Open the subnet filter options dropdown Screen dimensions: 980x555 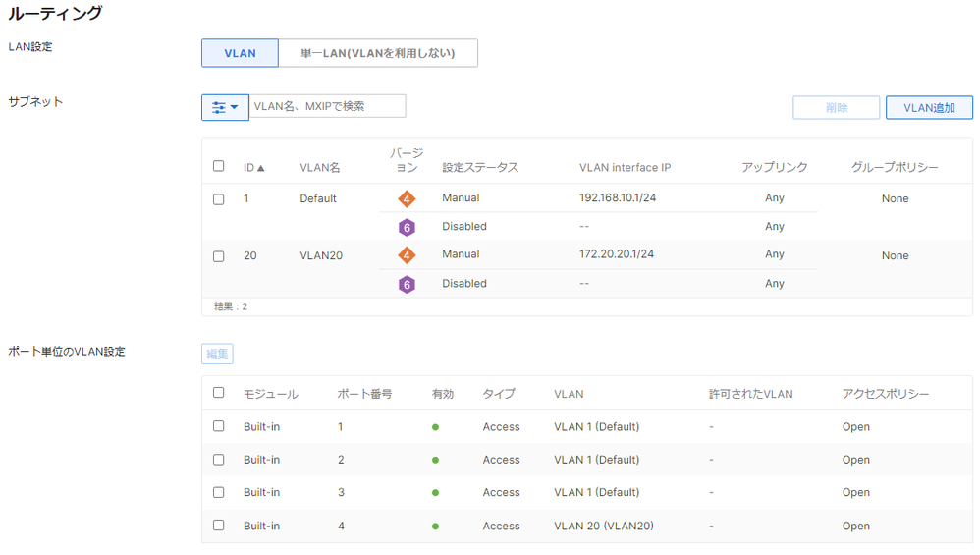225,106
